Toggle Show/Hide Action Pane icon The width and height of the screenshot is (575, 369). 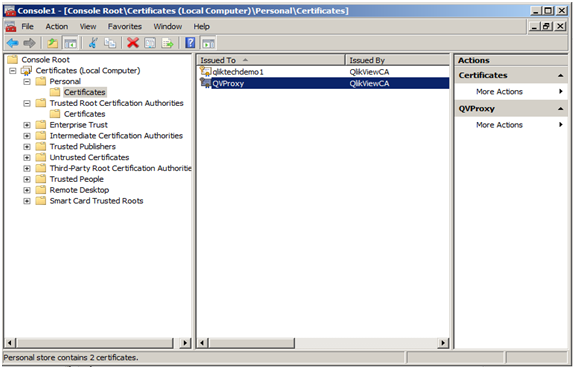tap(208, 43)
